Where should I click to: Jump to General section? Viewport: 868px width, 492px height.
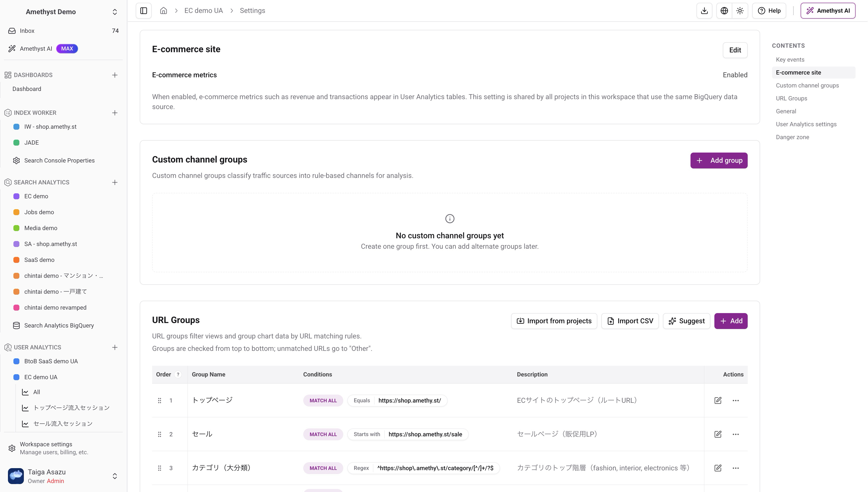pyautogui.click(x=786, y=111)
